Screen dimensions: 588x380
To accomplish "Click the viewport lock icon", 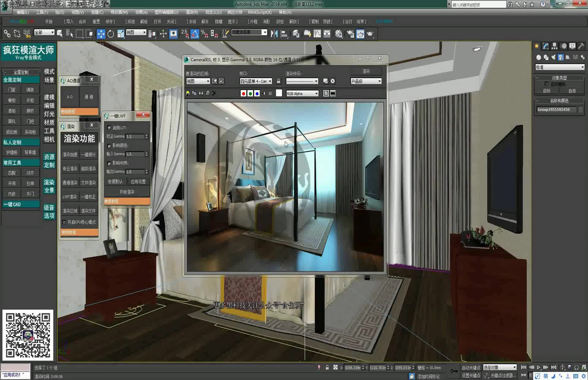I will click(x=279, y=81).
